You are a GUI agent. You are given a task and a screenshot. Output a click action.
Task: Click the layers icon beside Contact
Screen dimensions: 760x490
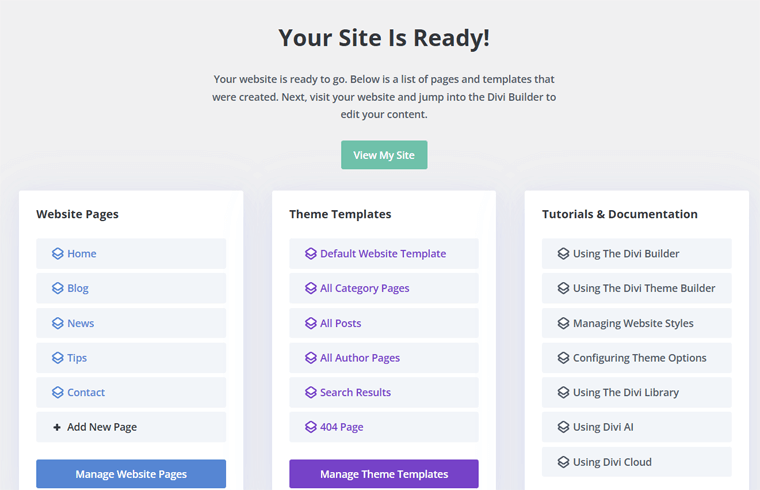[x=58, y=392]
